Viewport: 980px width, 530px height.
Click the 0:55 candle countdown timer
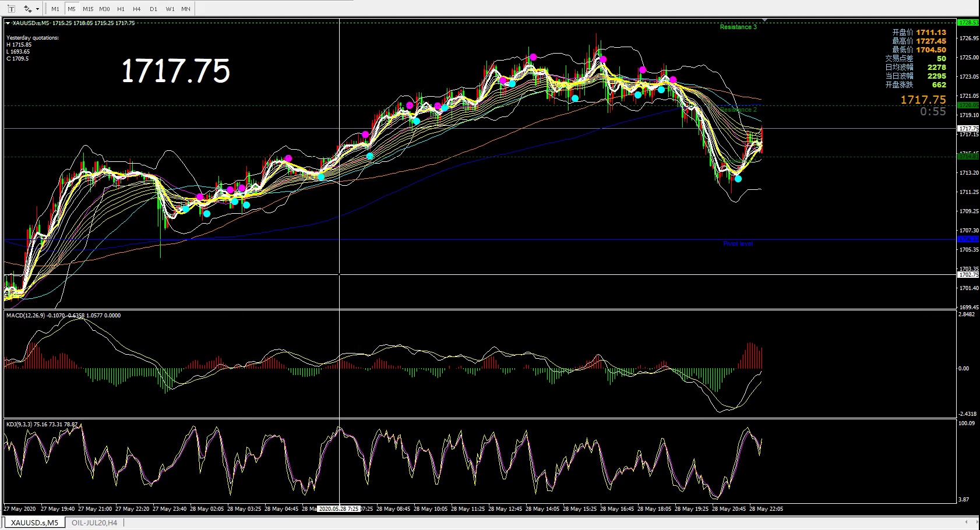click(x=933, y=111)
